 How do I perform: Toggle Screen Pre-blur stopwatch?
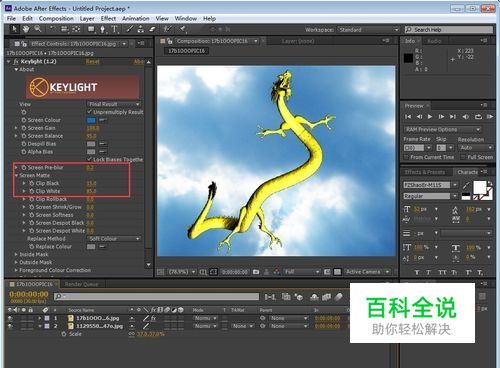pyautogui.click(x=24, y=167)
